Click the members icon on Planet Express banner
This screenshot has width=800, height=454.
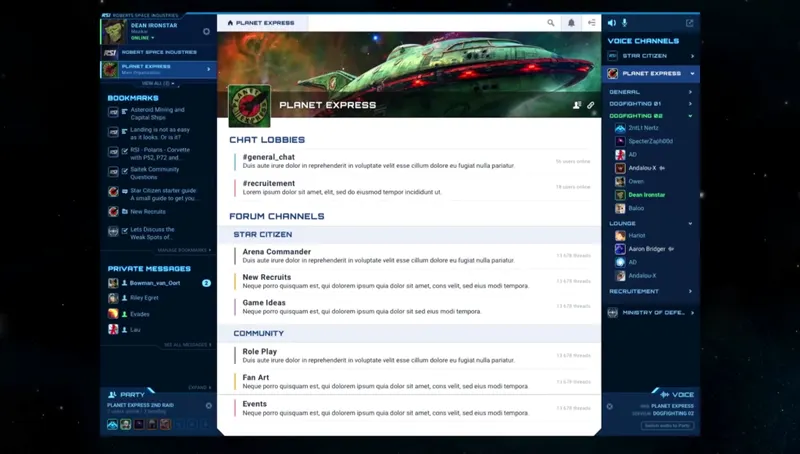click(577, 105)
